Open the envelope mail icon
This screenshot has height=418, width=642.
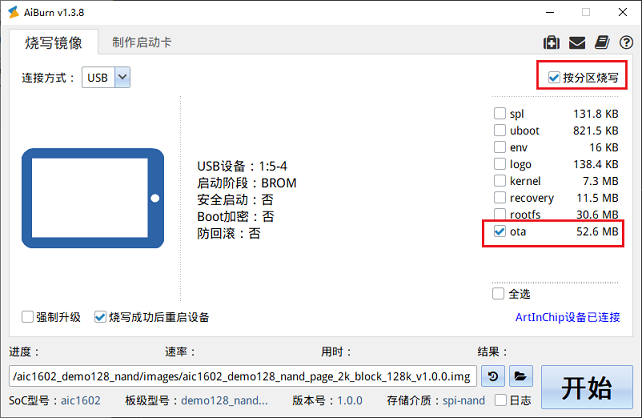click(577, 42)
